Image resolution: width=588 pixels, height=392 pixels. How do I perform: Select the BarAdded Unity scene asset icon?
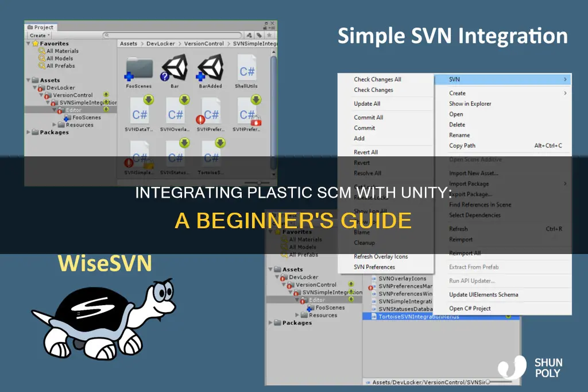pos(210,68)
